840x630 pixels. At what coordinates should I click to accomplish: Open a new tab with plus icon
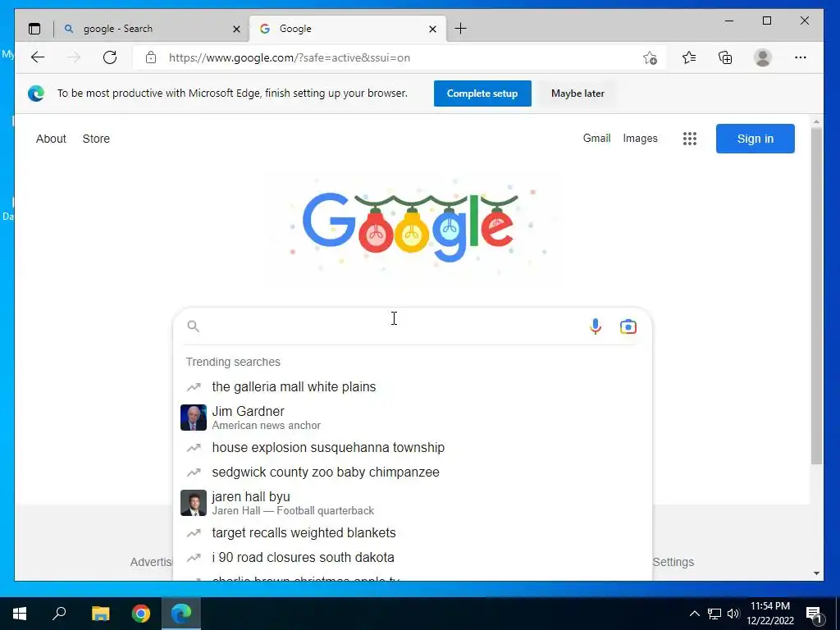(x=460, y=29)
